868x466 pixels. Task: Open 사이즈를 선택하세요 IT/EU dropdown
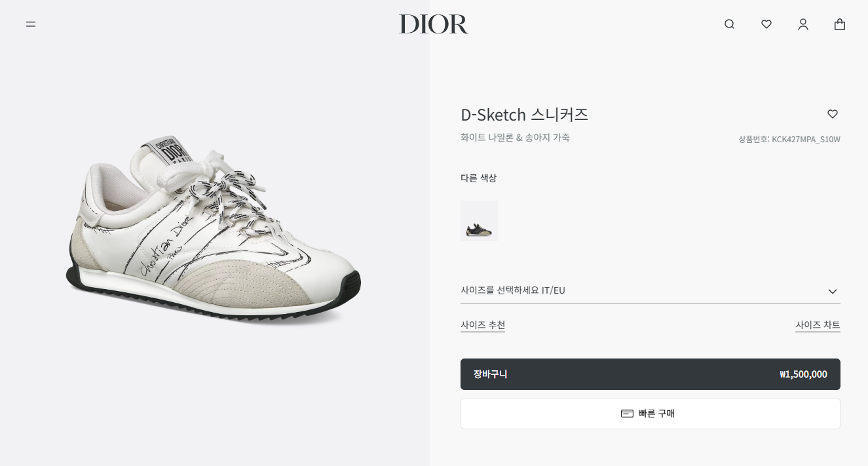[x=651, y=290]
